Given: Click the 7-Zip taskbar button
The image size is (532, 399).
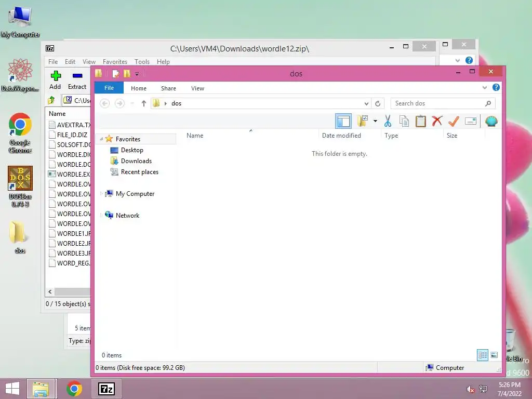Looking at the screenshot, I should click(106, 389).
